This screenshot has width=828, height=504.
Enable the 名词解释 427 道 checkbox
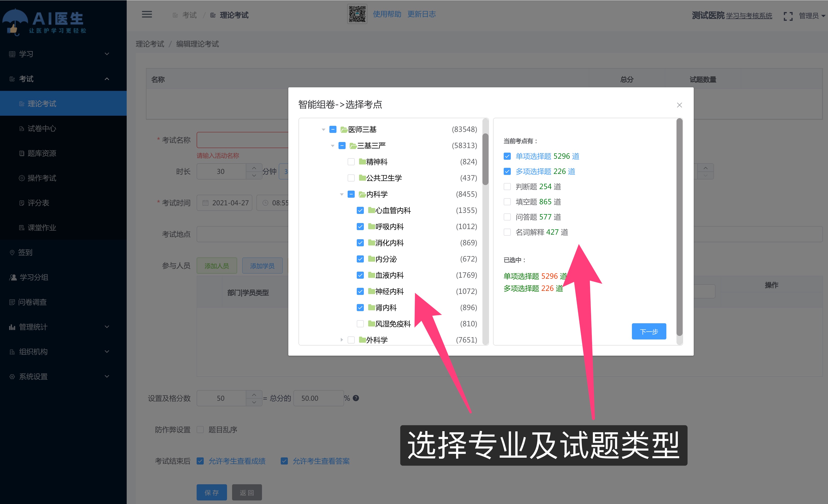(x=507, y=232)
